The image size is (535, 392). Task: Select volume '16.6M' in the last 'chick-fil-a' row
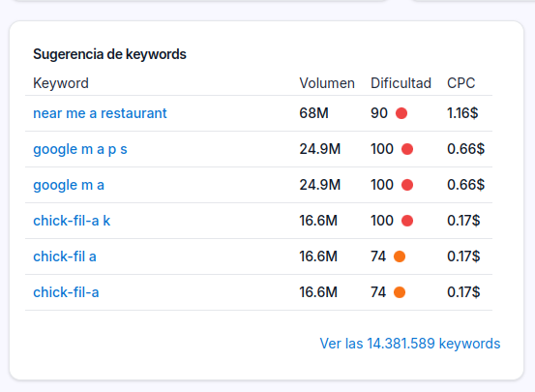[x=318, y=292]
